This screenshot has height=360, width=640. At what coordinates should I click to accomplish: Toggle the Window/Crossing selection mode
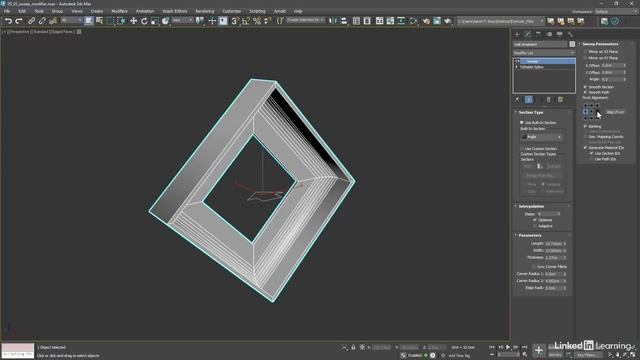pos(121,21)
